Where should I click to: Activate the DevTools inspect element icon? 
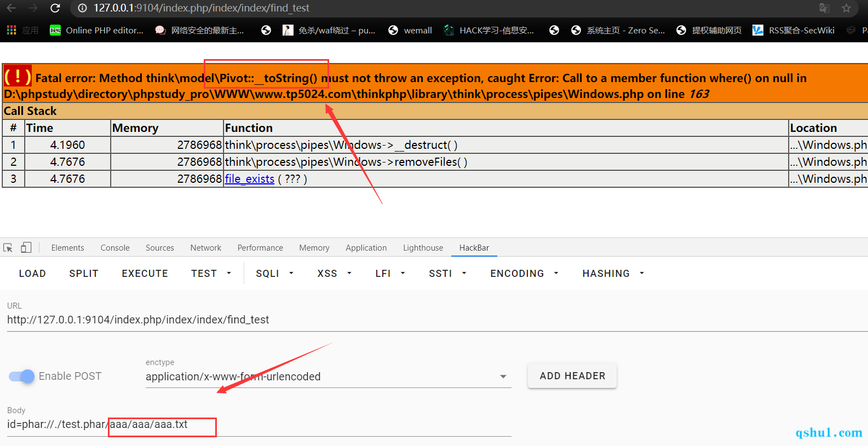pos(8,248)
